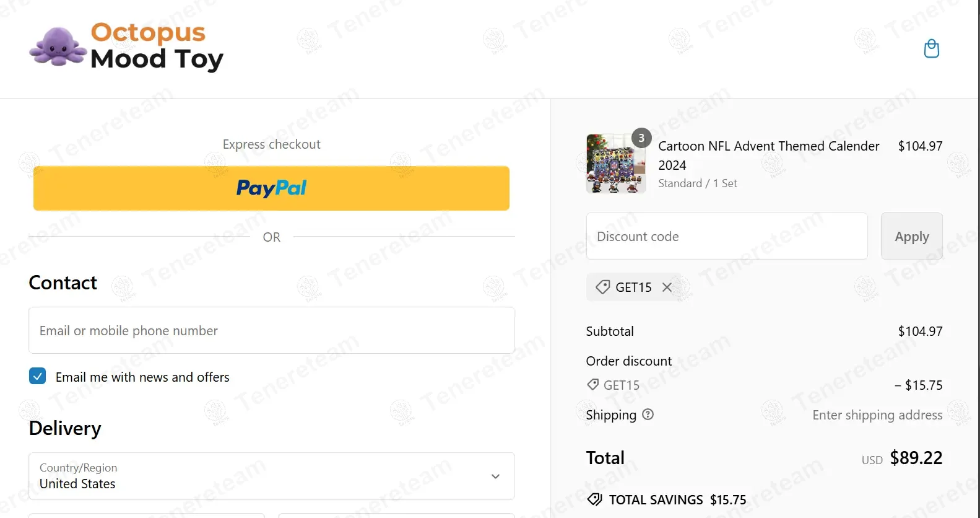The height and width of the screenshot is (518, 980).
Task: Click the tag icon inside GET15 chip
Action: 602,287
